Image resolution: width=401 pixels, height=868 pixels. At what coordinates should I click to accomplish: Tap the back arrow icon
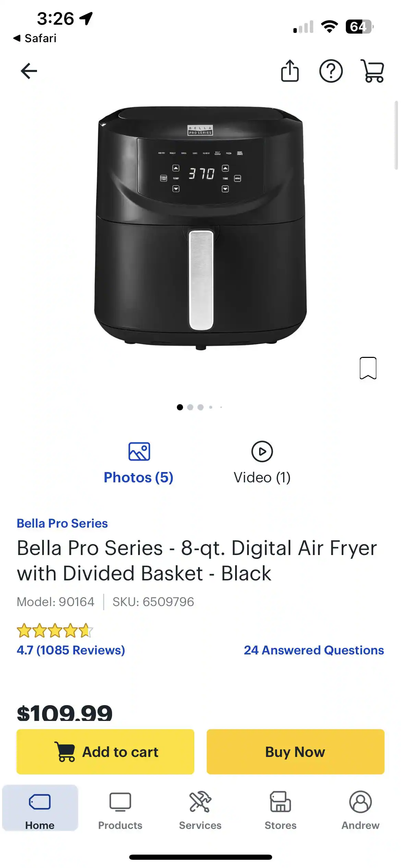point(29,71)
